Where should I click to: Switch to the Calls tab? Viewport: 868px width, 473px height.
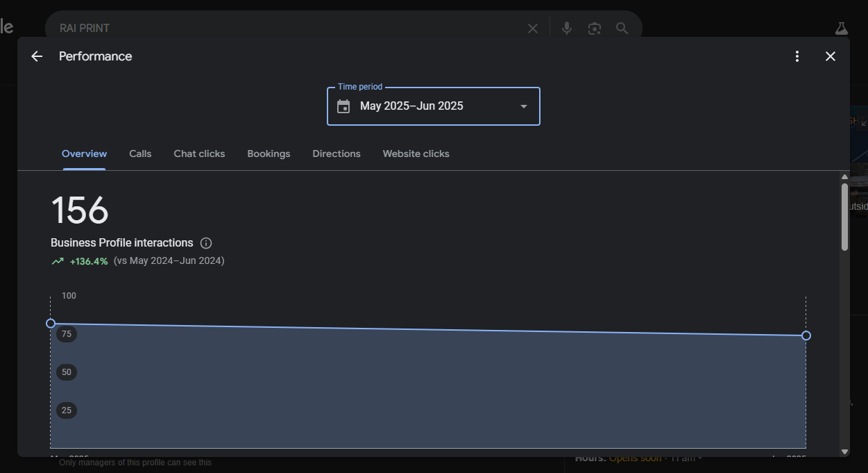pos(140,153)
